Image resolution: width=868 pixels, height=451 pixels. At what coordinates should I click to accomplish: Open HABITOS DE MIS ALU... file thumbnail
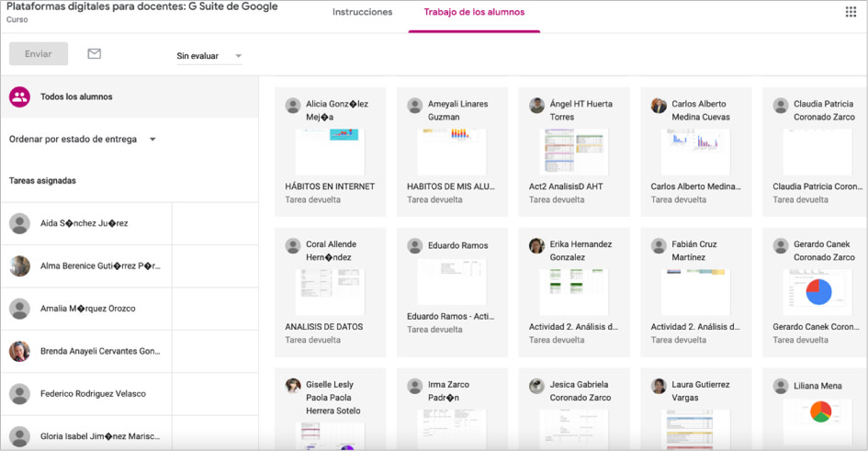pyautogui.click(x=452, y=152)
